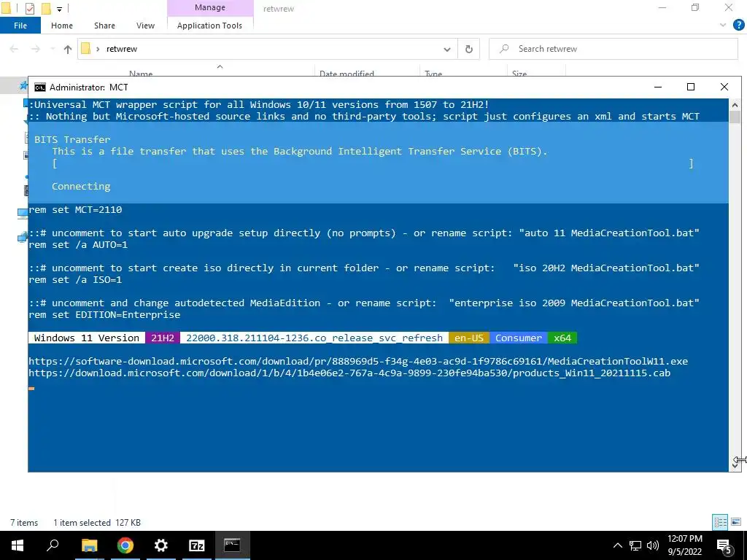Select the Application Tools tab
This screenshot has height=560, width=747.
point(209,26)
